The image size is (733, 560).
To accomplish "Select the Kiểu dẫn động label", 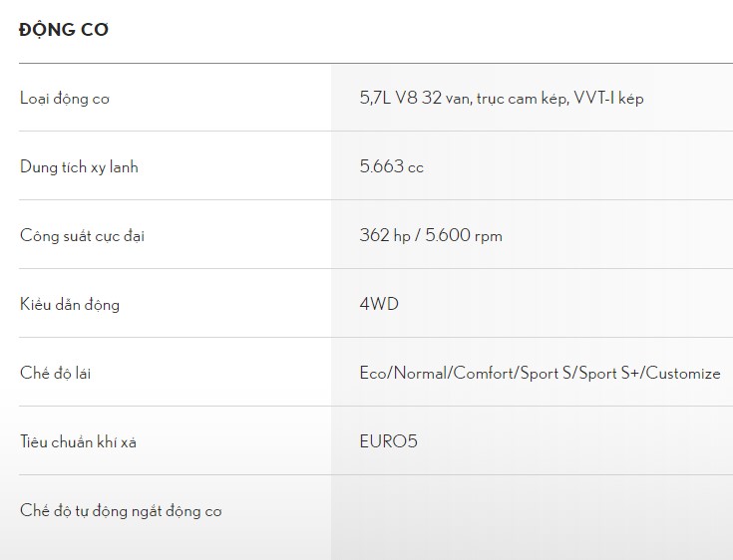I will (70, 305).
